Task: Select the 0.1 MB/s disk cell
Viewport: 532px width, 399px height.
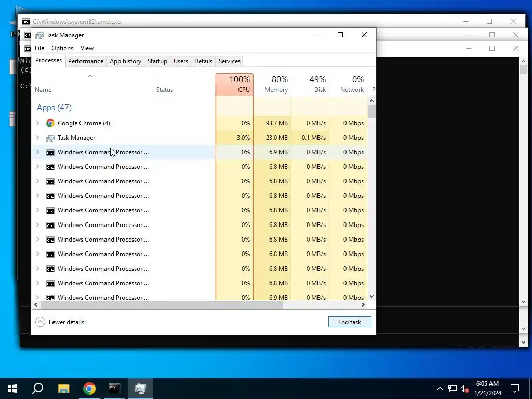Action: 310,138
